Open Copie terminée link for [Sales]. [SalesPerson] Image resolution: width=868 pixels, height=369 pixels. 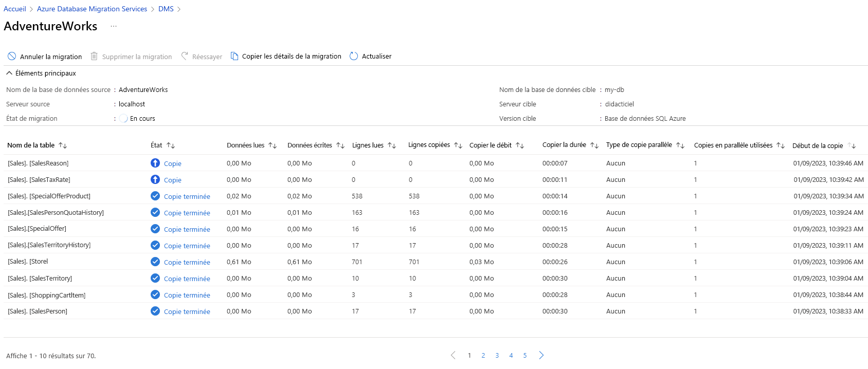187,311
